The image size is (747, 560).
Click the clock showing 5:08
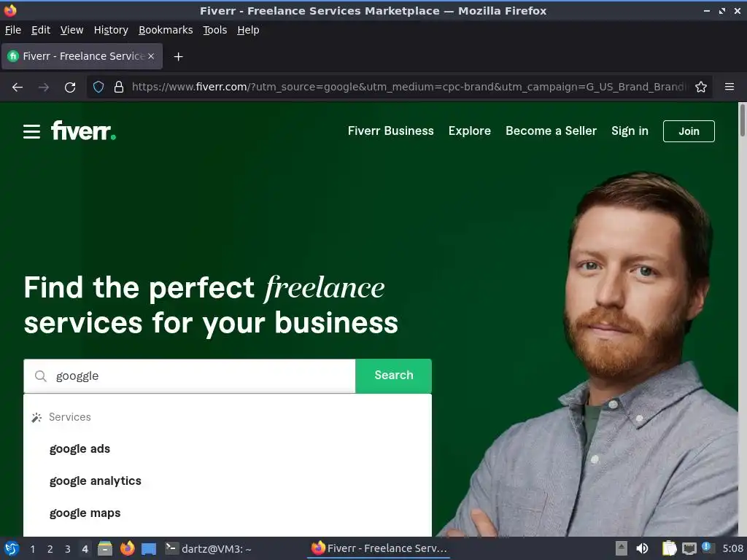[732, 548]
